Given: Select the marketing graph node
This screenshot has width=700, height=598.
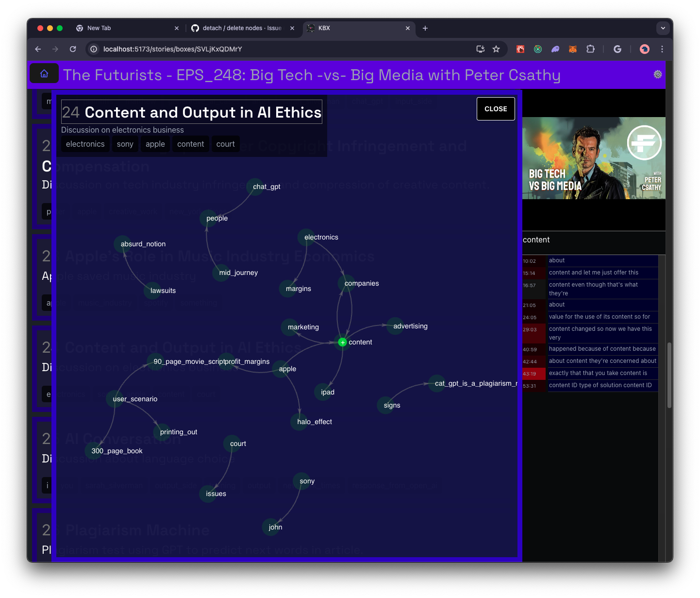Looking at the screenshot, I should (x=290, y=327).
